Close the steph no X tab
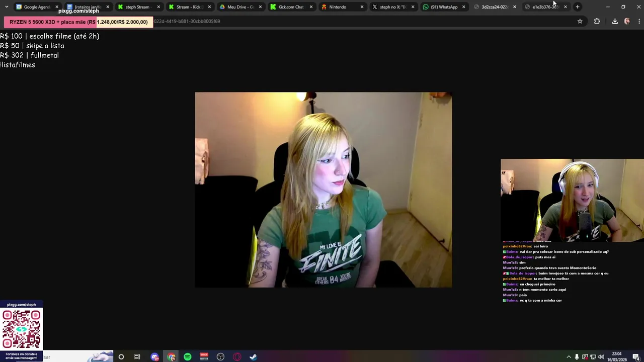The height and width of the screenshot is (362, 644). click(x=413, y=7)
